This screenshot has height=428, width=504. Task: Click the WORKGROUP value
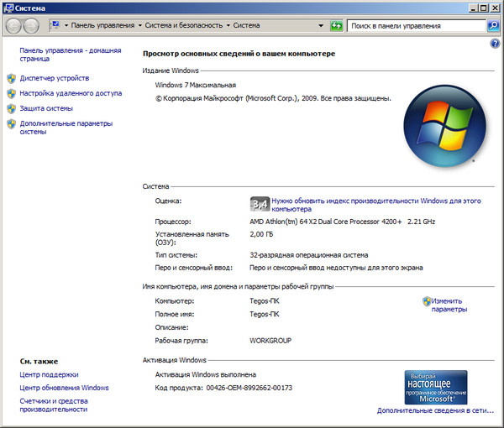[270, 341]
